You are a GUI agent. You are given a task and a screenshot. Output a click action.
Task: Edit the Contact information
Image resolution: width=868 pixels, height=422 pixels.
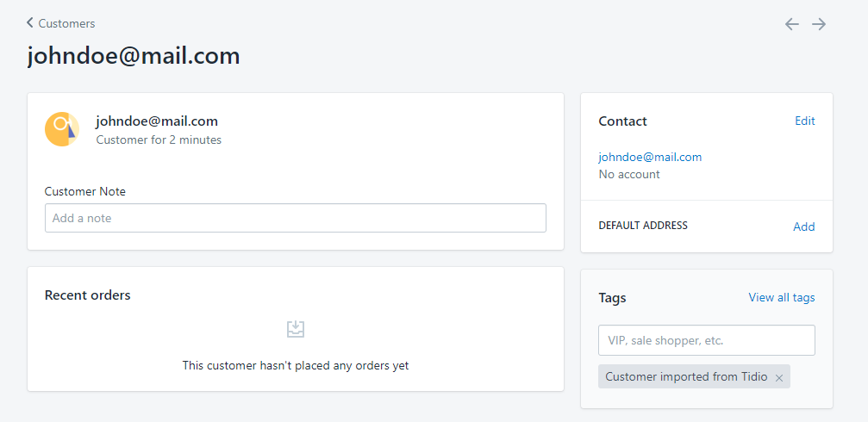(x=805, y=121)
